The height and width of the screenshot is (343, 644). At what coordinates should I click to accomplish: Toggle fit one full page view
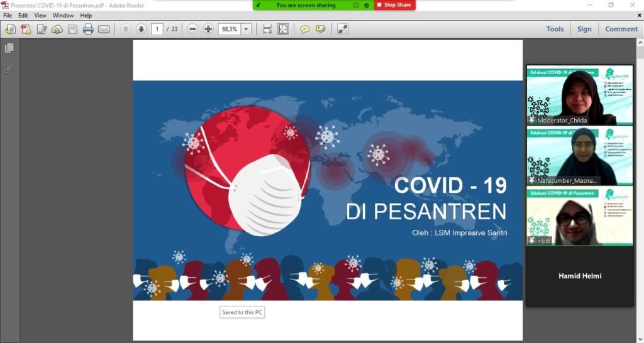pos(283,29)
